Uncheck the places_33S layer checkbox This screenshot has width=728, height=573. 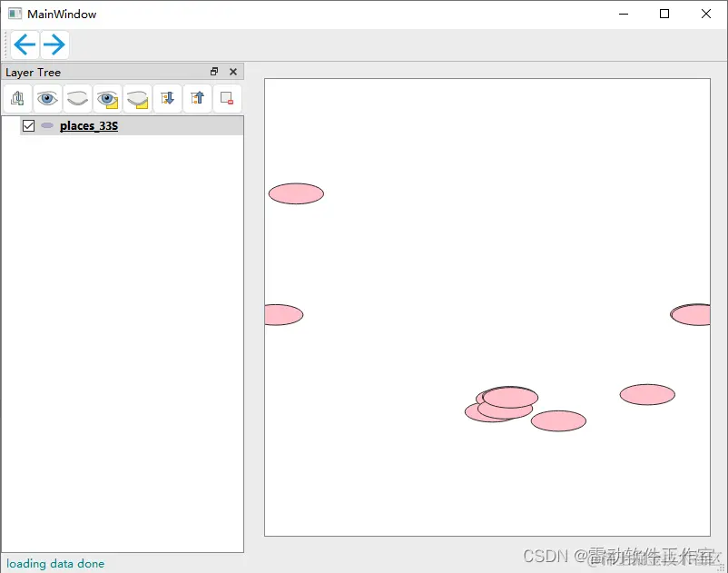coord(29,126)
